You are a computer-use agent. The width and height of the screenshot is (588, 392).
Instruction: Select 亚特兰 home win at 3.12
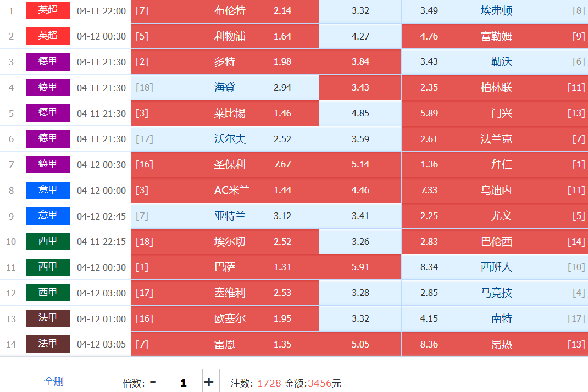click(225, 216)
